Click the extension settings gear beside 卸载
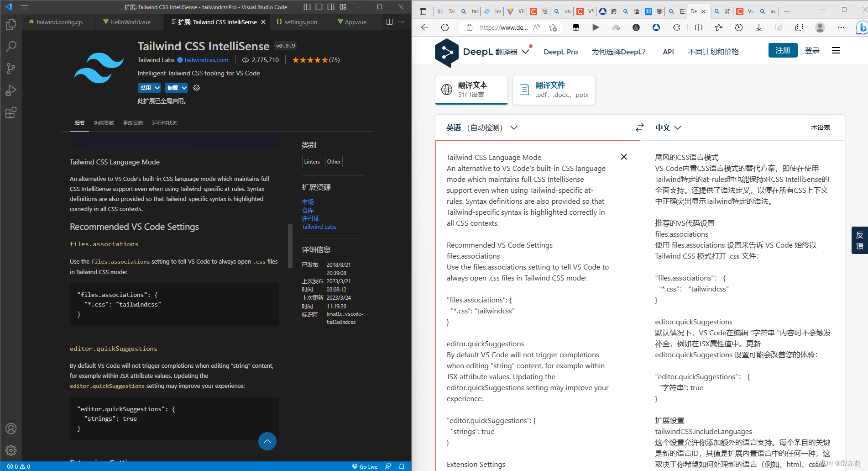This screenshot has height=471, width=868. (x=196, y=87)
